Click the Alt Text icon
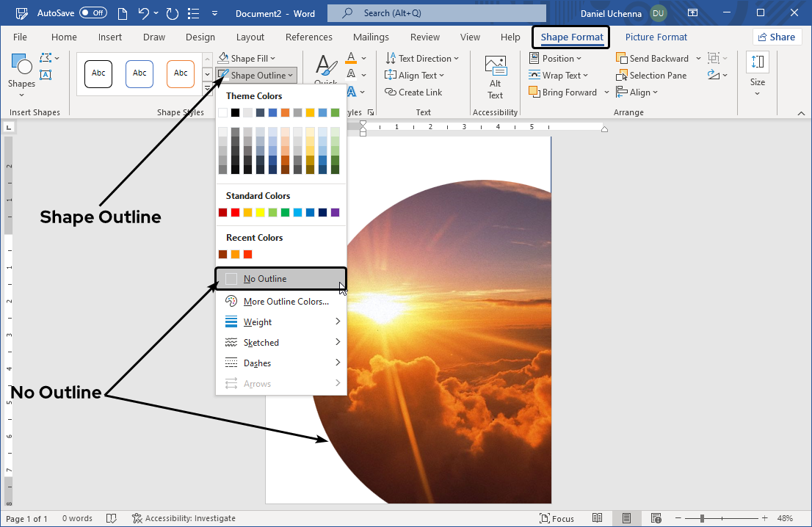The width and height of the screenshot is (812, 527). [x=496, y=66]
